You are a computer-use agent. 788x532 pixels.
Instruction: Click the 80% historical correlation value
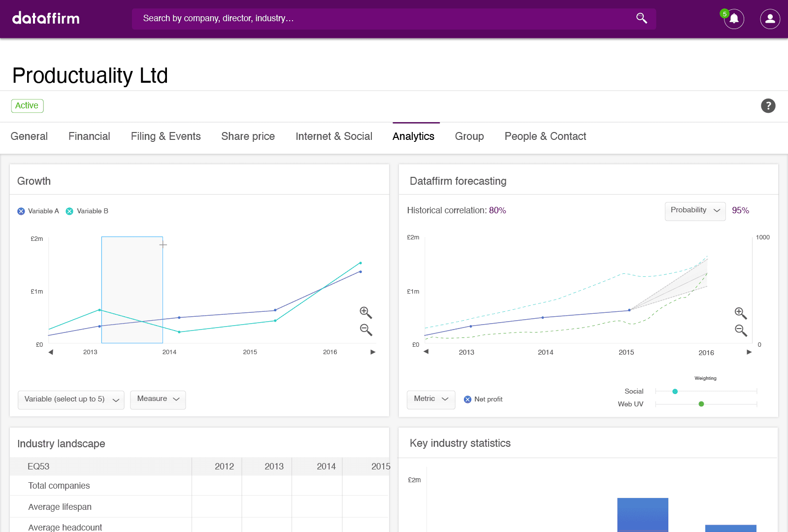(x=497, y=210)
